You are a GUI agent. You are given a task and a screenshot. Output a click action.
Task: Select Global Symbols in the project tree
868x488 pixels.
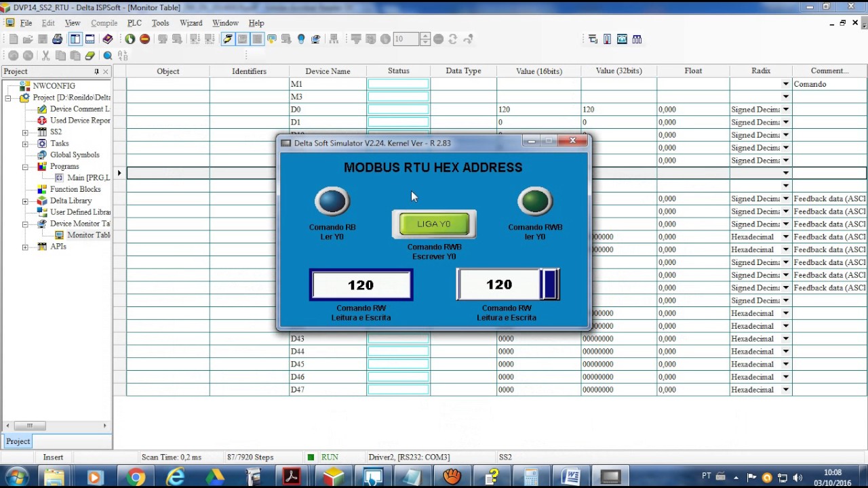pos(75,155)
